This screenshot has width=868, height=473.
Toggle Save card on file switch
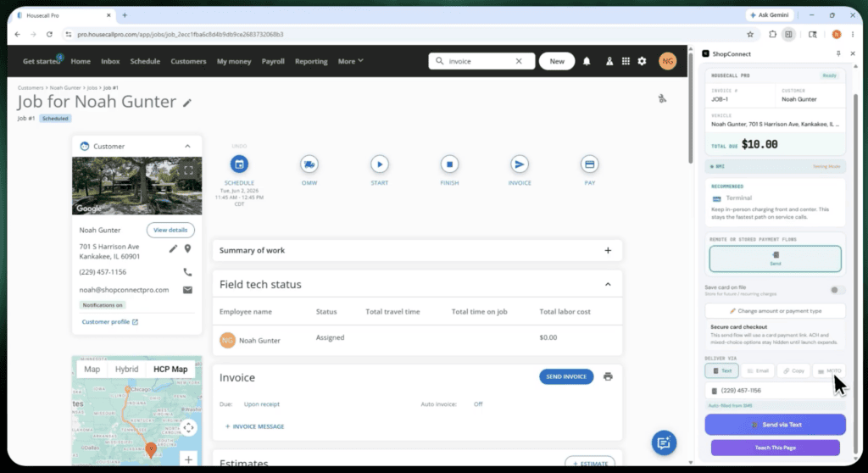tap(837, 290)
